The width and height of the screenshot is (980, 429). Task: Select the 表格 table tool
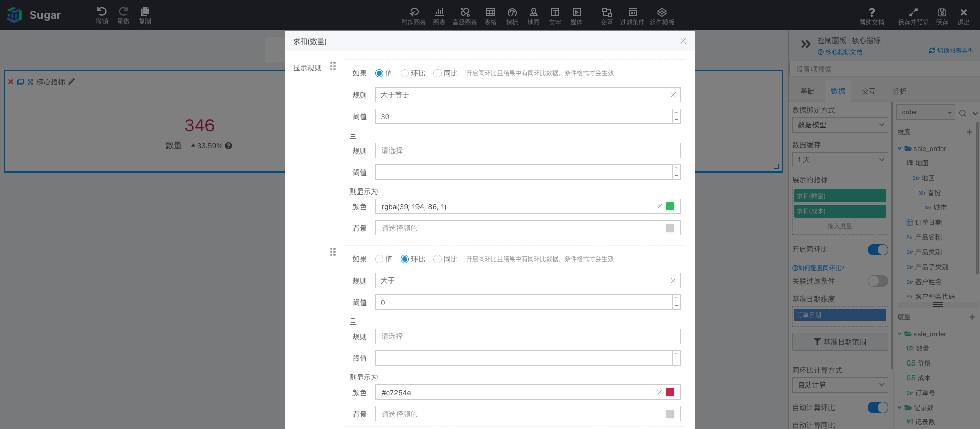(490, 16)
